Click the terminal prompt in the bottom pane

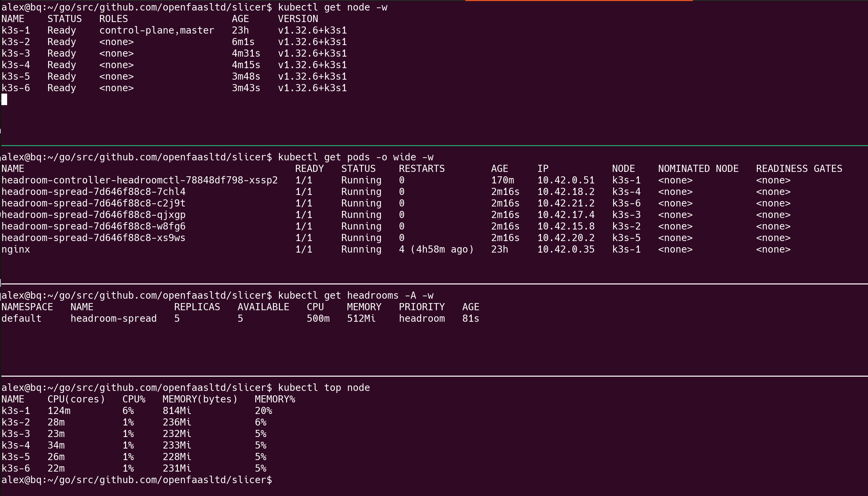click(136, 479)
